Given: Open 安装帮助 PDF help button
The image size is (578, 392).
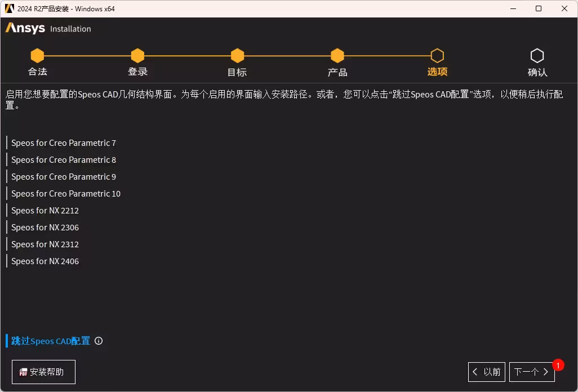Looking at the screenshot, I should point(43,372).
